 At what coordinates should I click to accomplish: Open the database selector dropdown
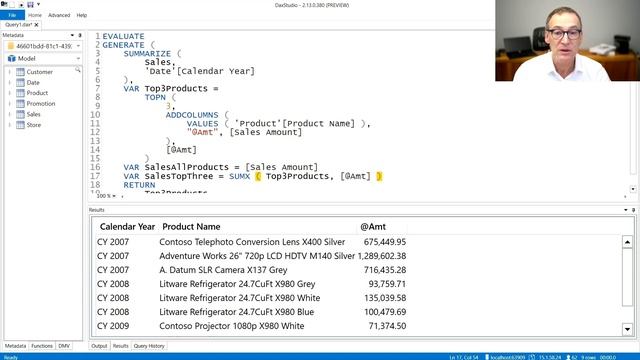point(78,46)
